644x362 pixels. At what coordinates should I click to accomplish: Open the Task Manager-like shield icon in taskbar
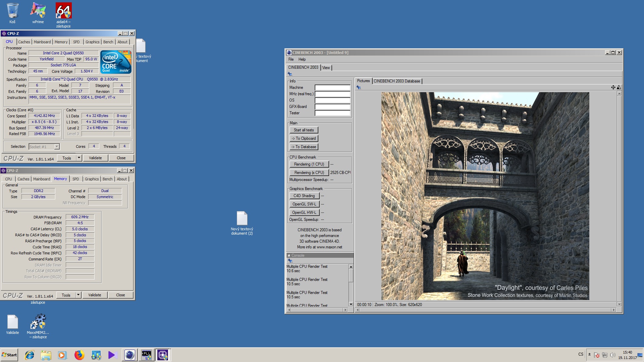[x=96, y=355]
